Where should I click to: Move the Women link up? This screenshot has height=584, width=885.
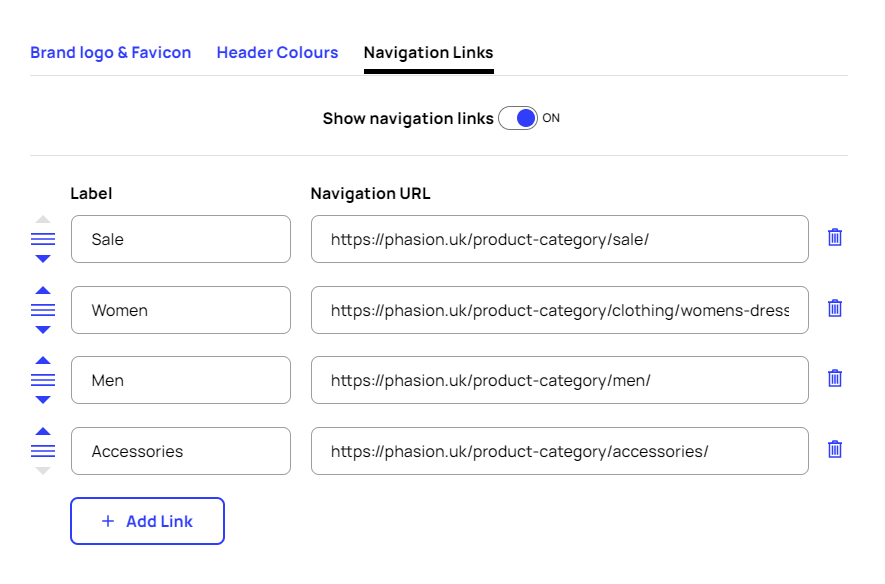coord(43,290)
